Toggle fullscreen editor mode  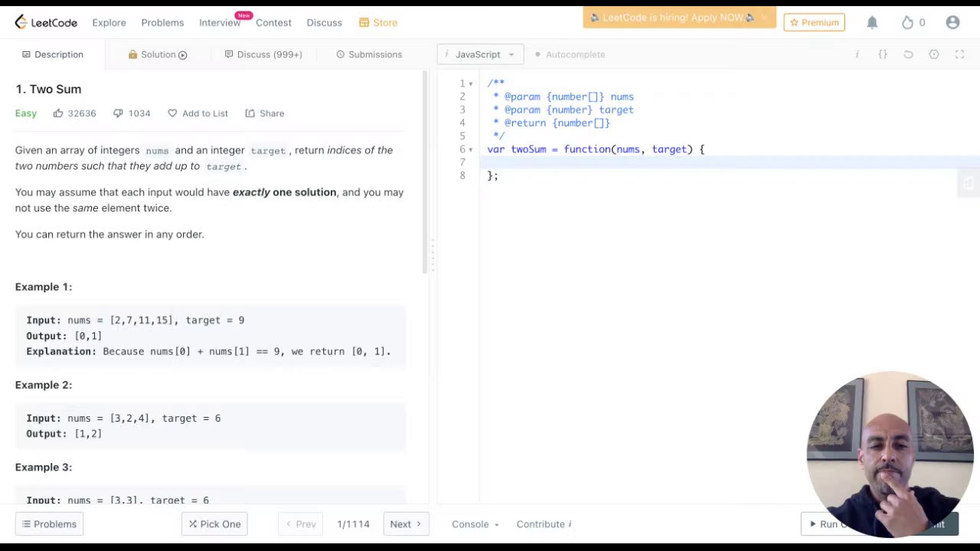tap(959, 54)
